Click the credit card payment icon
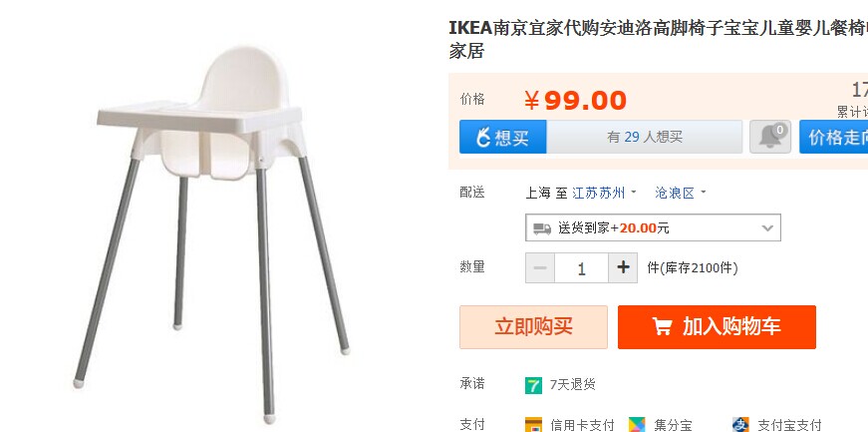The width and height of the screenshot is (868, 432). coord(533,425)
